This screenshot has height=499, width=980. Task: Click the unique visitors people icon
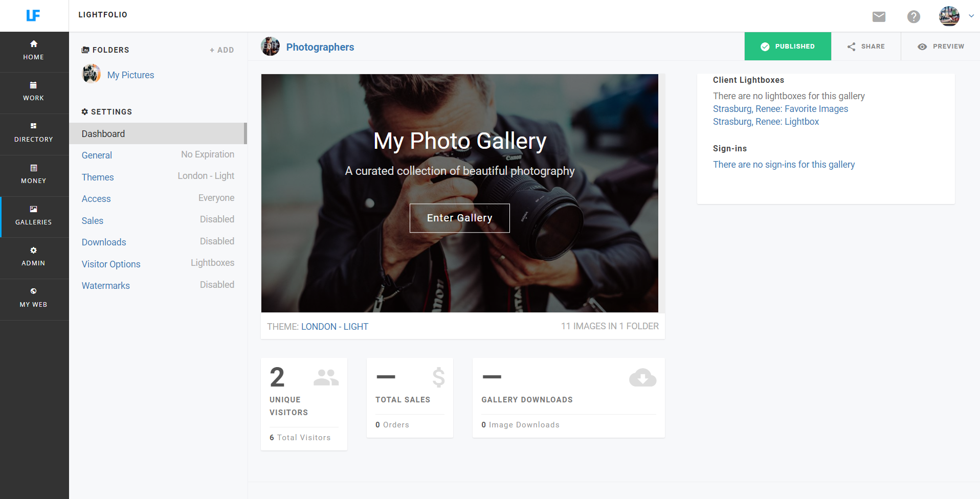[x=326, y=377]
